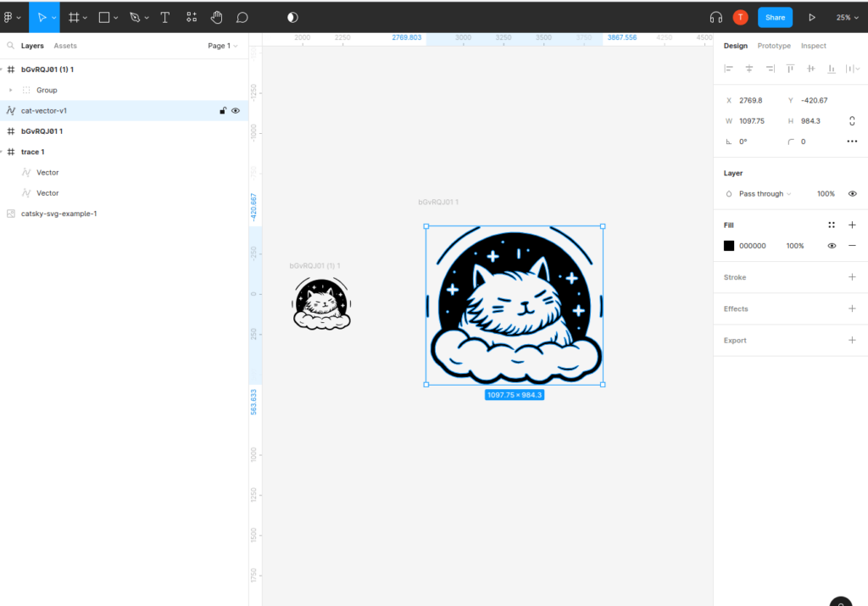Toggle visibility of the 000000 fill
Image resolution: width=868 pixels, height=606 pixels.
pos(832,246)
